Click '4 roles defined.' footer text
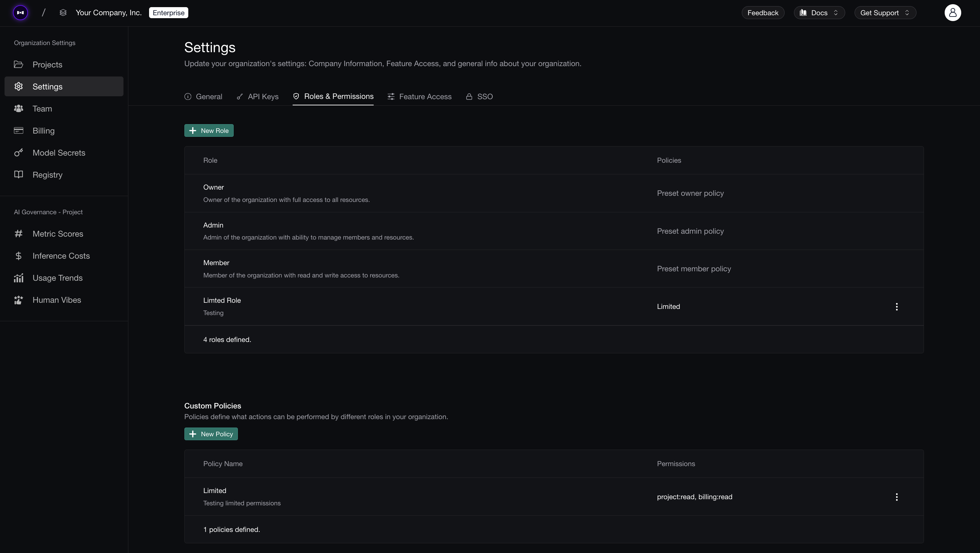980x553 pixels. (227, 339)
